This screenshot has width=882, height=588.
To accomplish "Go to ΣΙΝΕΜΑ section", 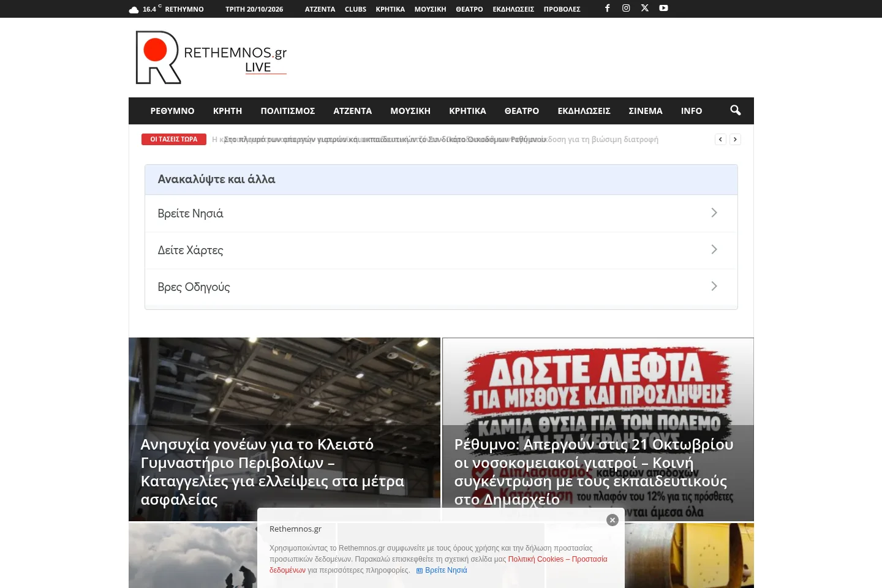I will tap(646, 111).
